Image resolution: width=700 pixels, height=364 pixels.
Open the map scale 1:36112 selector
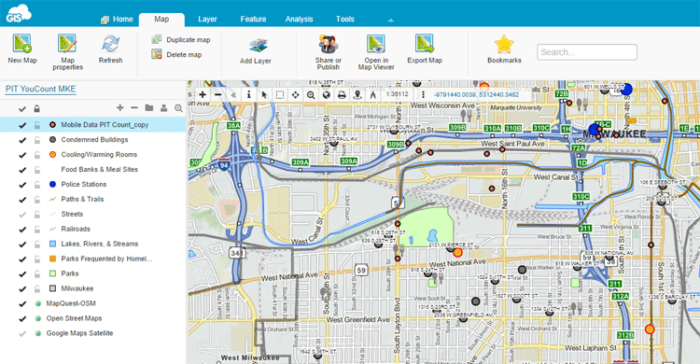397,94
